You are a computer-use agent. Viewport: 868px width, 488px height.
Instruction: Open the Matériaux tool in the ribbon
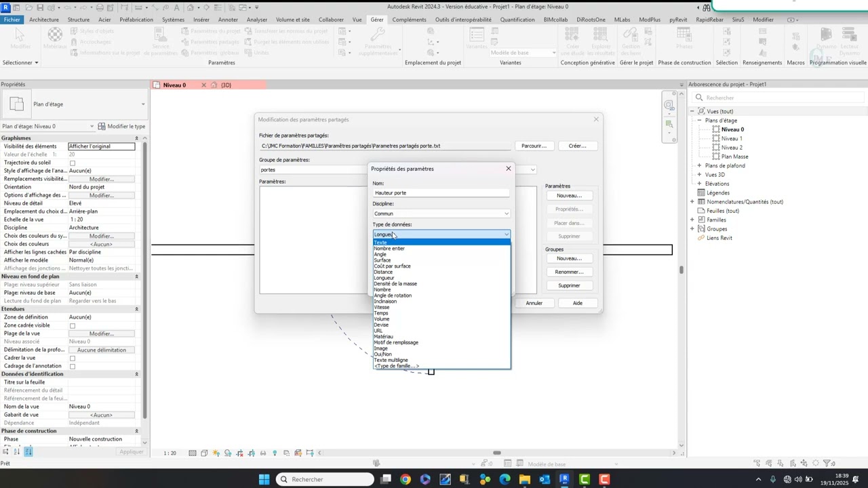(x=55, y=38)
